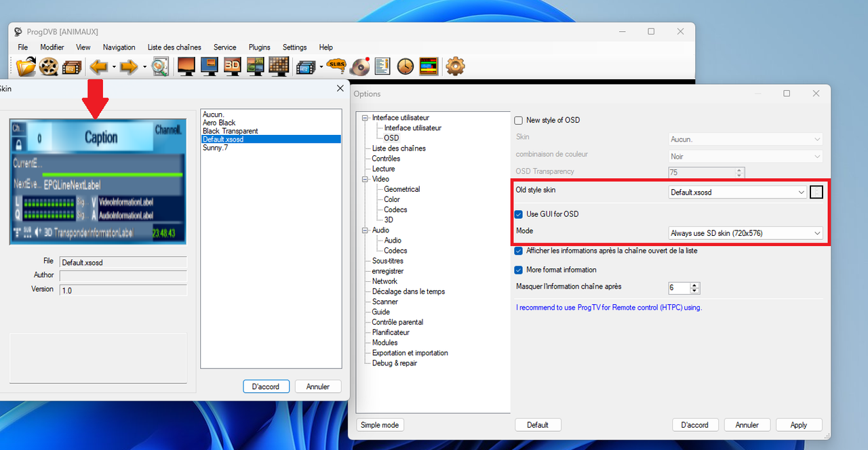Open the Modifier menu
The height and width of the screenshot is (450, 868).
pyautogui.click(x=52, y=47)
